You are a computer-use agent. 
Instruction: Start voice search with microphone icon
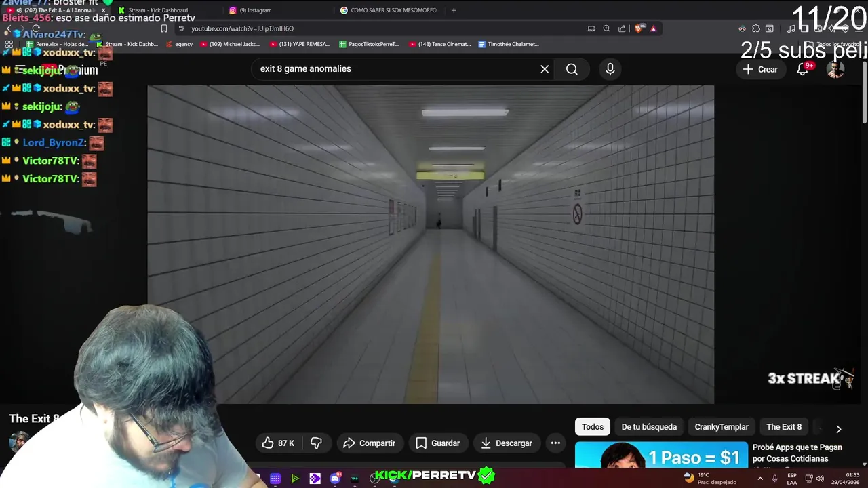(610, 69)
